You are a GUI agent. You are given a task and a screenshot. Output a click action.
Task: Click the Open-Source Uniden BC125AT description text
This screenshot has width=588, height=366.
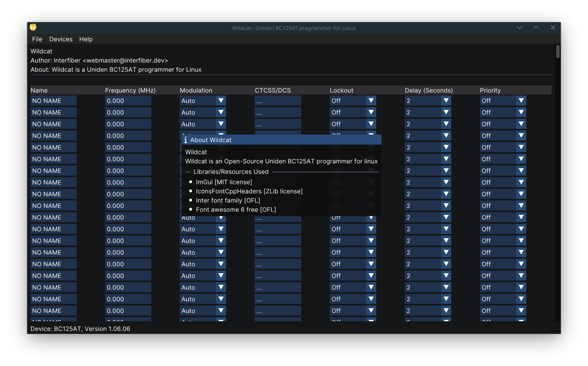[281, 161]
